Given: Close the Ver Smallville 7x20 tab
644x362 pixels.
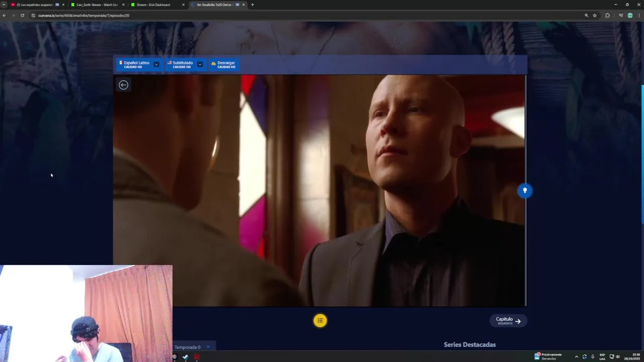Looking at the screenshot, I should pyautogui.click(x=244, y=5).
